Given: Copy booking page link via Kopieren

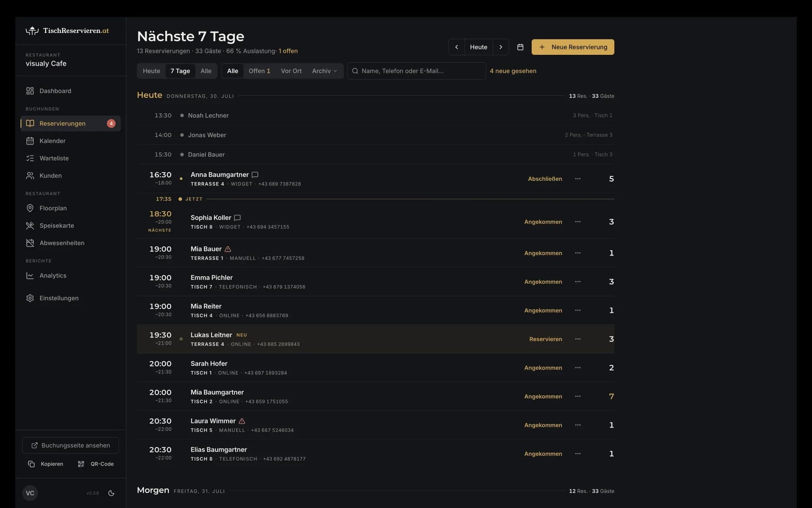Looking at the screenshot, I should tap(46, 464).
